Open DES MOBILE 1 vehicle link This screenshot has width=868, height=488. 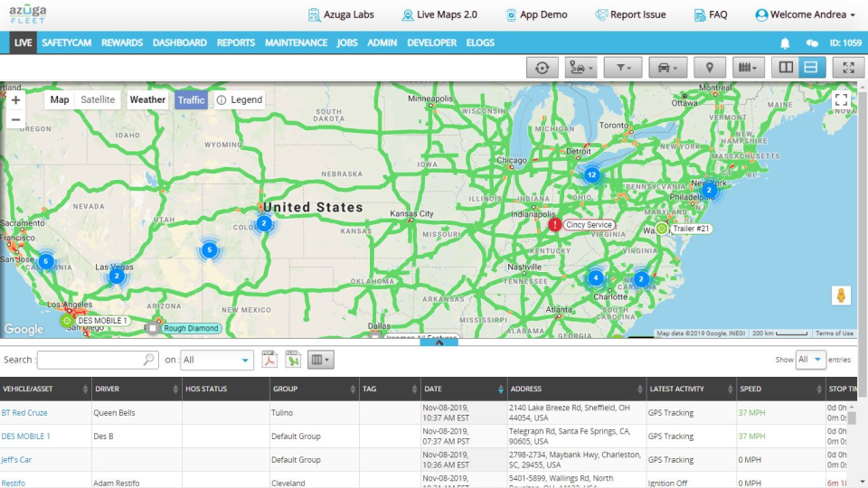(25, 436)
